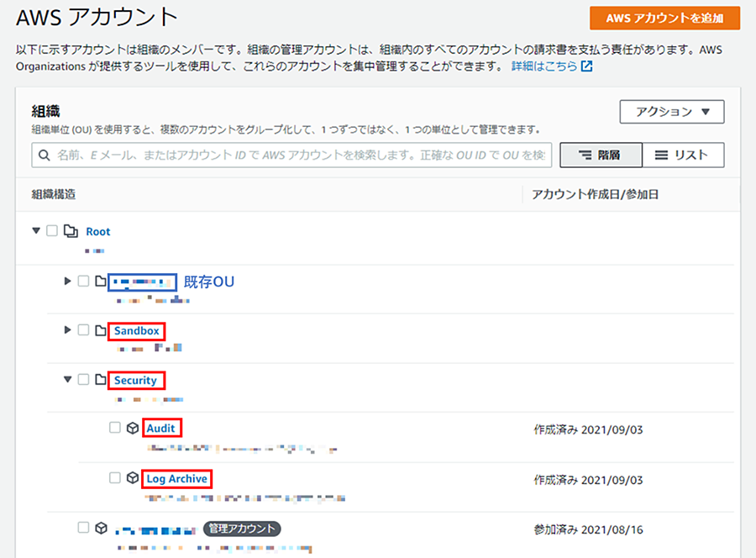
Task: Open the Audit account link
Action: pos(161,429)
